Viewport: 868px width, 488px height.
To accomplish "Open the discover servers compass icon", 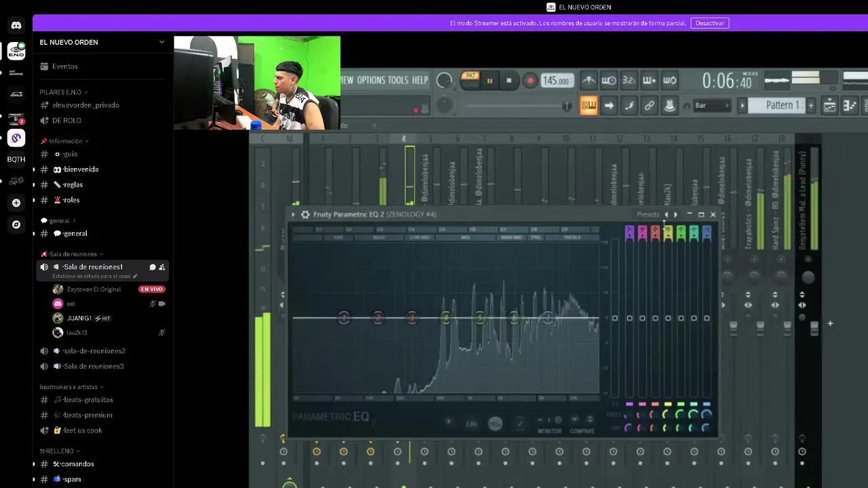I will click(16, 224).
